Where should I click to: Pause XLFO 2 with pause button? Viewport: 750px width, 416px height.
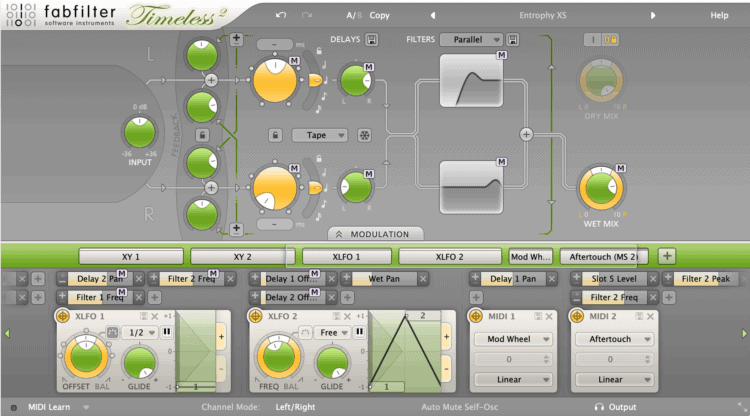tap(360, 332)
